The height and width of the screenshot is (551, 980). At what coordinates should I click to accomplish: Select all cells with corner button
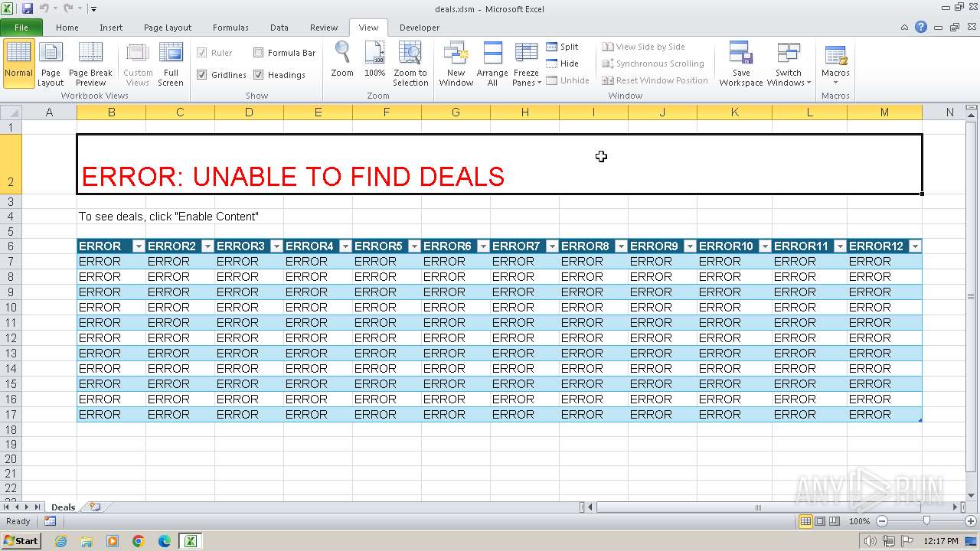(x=11, y=112)
